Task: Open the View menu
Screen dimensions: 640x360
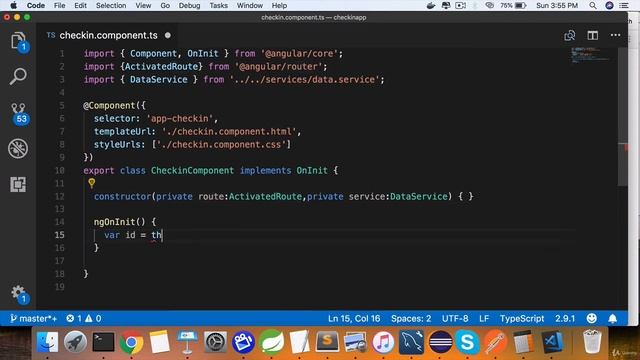Action: coord(143,5)
